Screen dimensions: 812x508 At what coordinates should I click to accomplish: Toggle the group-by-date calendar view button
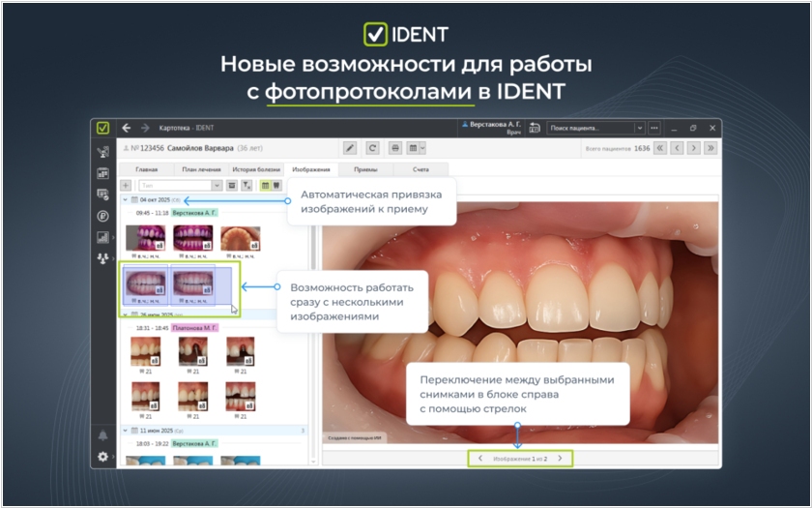(x=264, y=185)
